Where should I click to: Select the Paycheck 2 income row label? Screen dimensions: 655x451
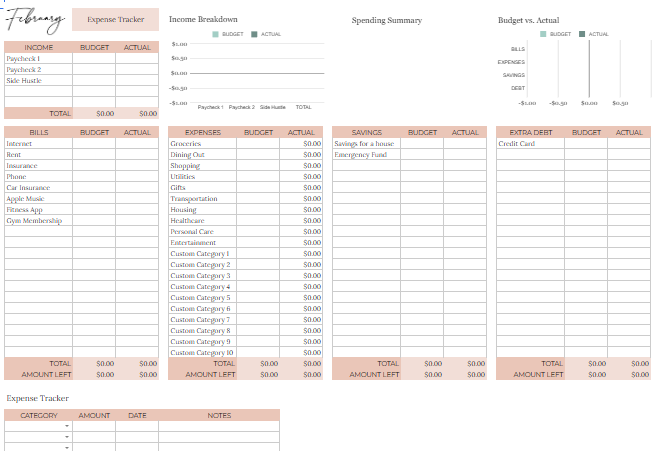click(24, 70)
